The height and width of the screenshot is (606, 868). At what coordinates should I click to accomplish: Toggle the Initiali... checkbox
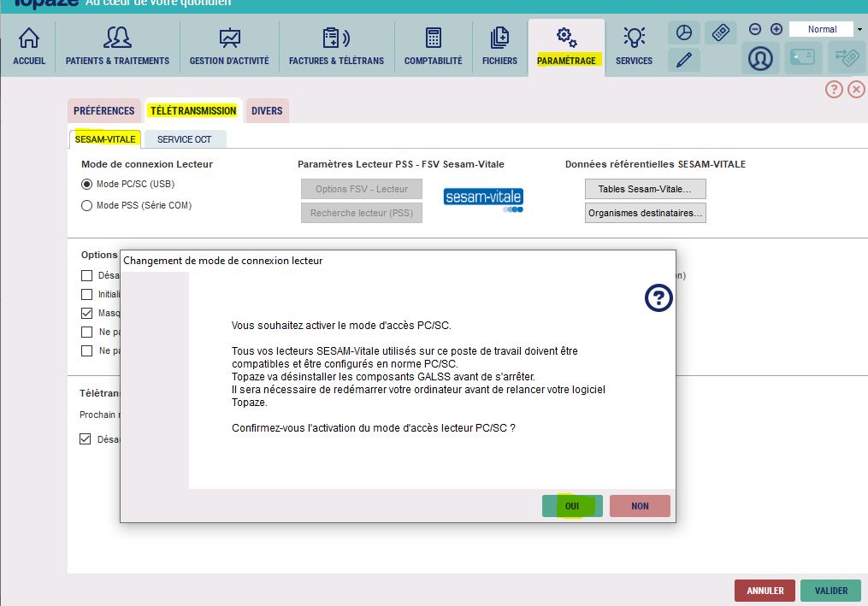[86, 294]
